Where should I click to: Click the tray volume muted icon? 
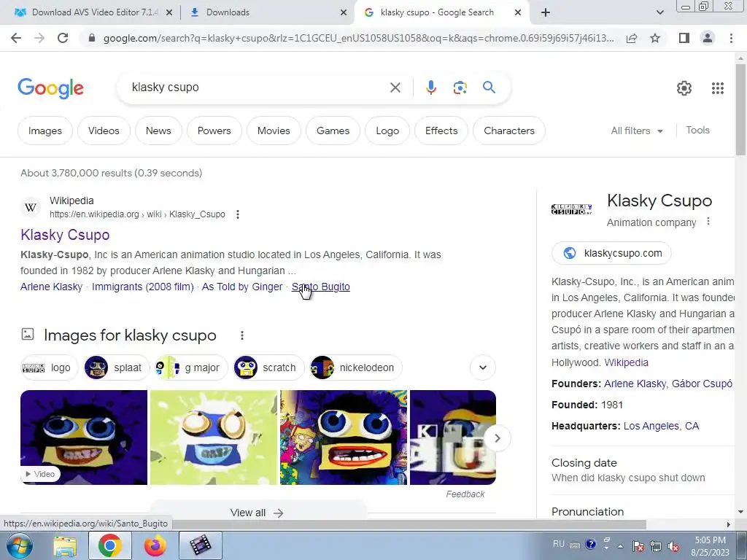coord(673,546)
